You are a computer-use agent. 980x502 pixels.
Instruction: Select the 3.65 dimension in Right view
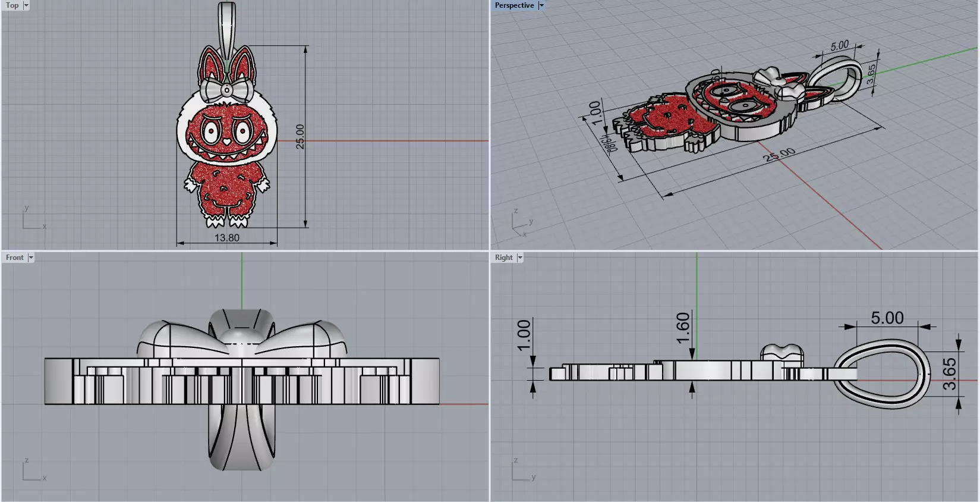(950, 374)
